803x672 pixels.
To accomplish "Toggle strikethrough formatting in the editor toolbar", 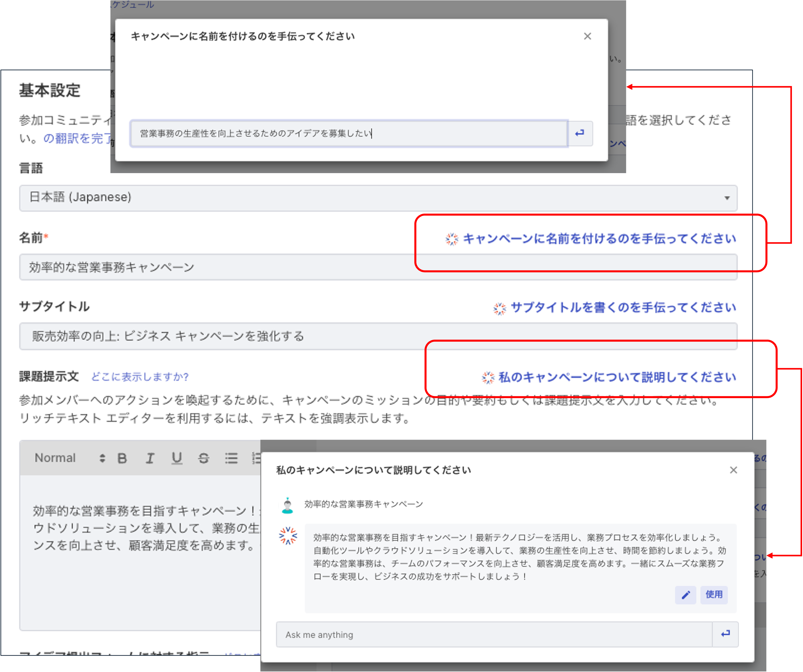I will click(203, 458).
